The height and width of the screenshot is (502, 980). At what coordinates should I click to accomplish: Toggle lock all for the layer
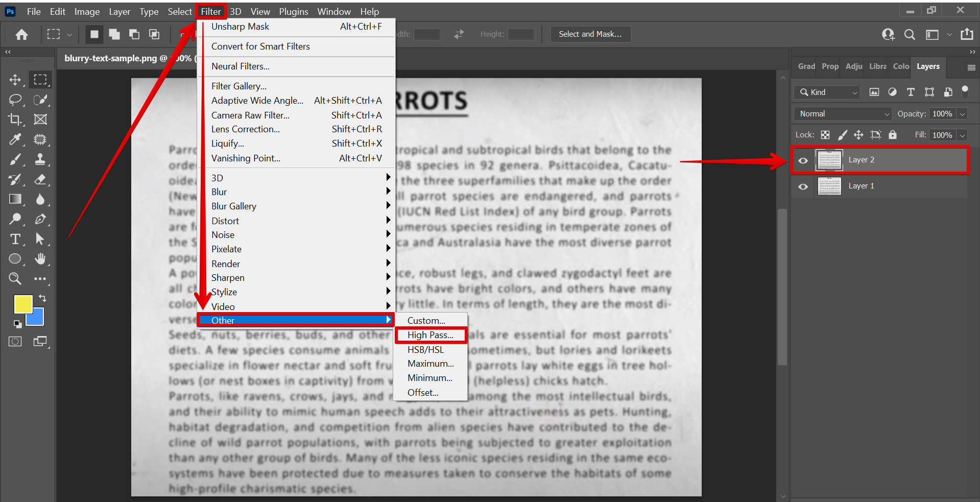pyautogui.click(x=892, y=135)
